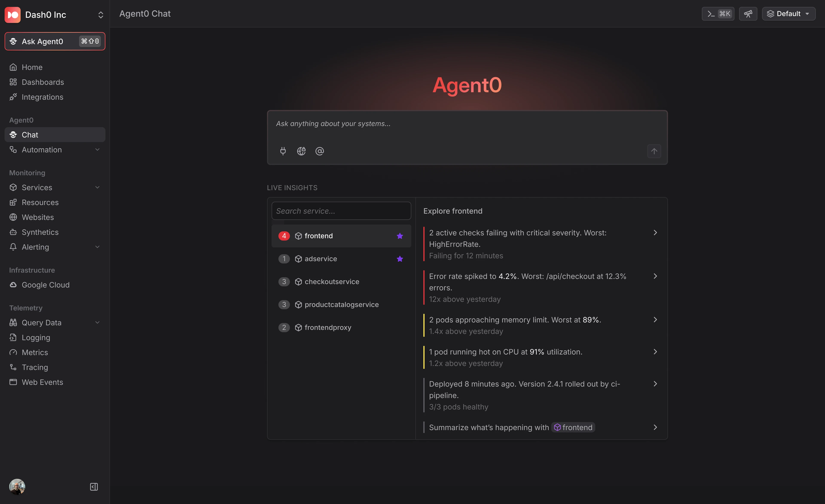Open the Error rate spiked insight
This screenshot has height=504, width=825.
pyautogui.click(x=541, y=288)
